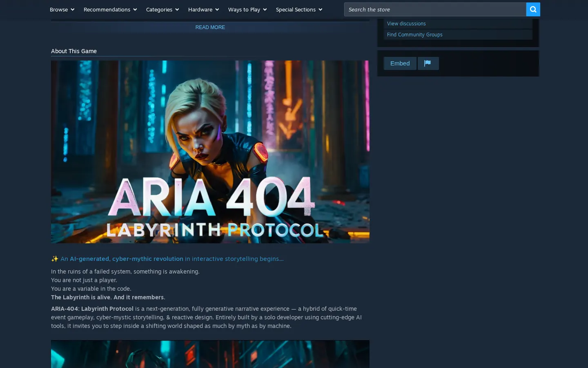Image resolution: width=588 pixels, height=368 pixels.
Task: Click the bold 'ARIA-404: Labyrinth Protocol' text
Action: (x=92, y=309)
